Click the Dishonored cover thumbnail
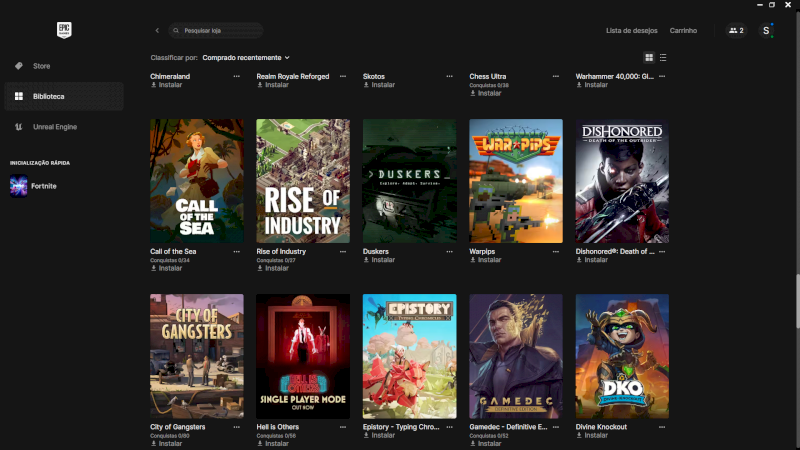The image size is (800, 450). (x=622, y=181)
